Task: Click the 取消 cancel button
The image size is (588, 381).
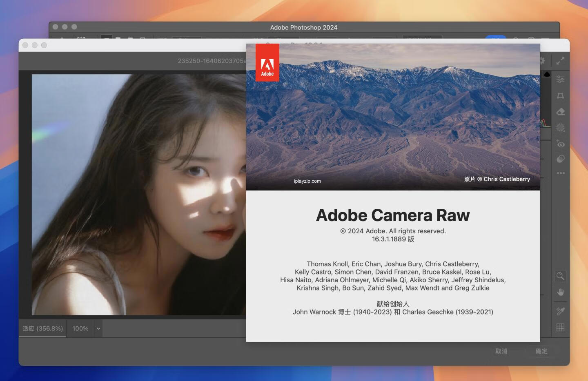Action: click(x=501, y=351)
